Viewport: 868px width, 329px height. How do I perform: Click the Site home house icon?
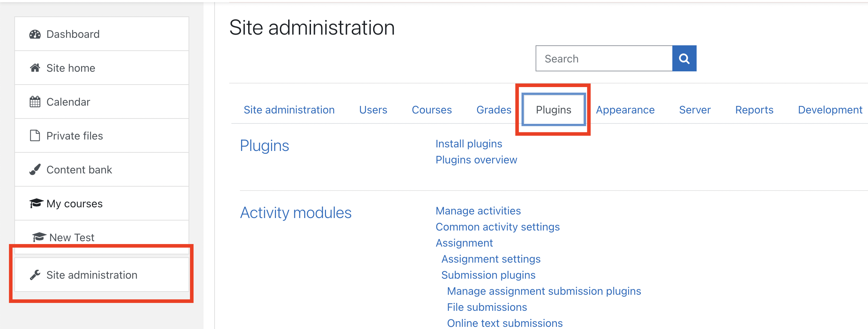point(35,68)
